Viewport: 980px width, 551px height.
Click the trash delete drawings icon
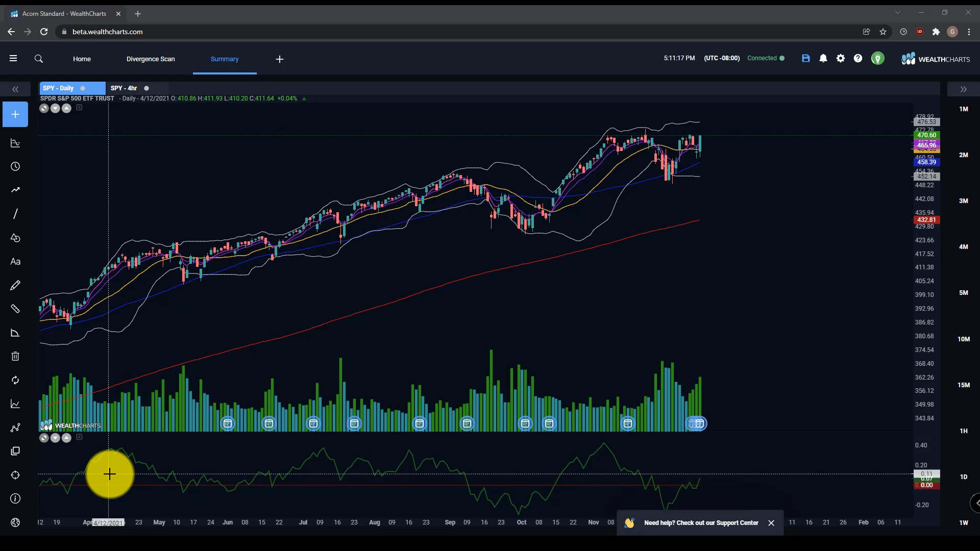[x=15, y=356]
